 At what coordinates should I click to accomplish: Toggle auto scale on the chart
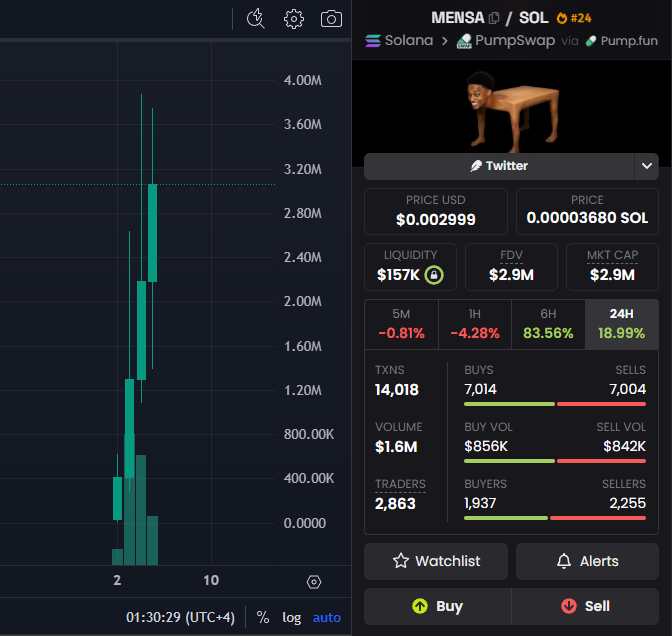point(327,618)
